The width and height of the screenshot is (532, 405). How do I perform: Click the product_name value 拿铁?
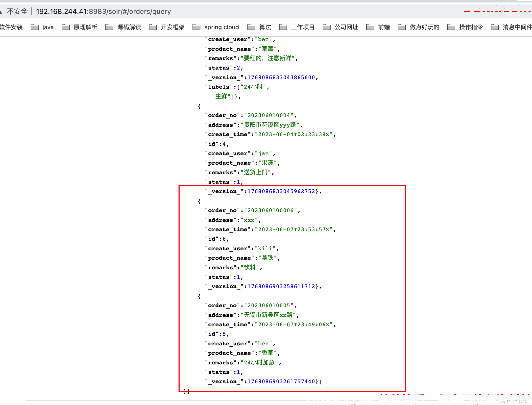[x=267, y=258]
